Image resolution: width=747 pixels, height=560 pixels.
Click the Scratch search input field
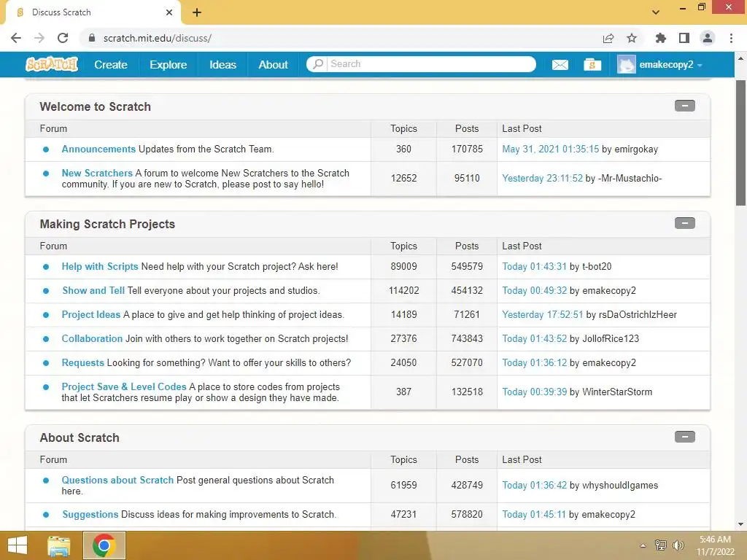coord(431,64)
